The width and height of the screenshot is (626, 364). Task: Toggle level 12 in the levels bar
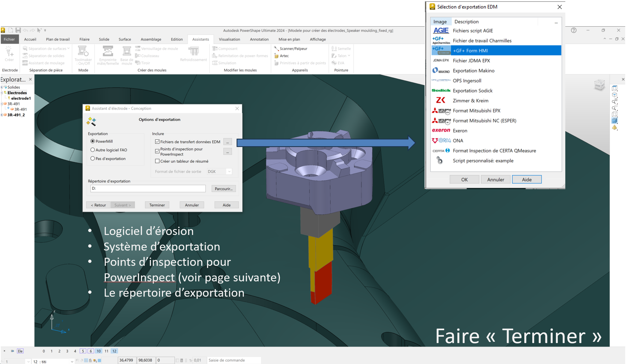pyautogui.click(x=114, y=351)
